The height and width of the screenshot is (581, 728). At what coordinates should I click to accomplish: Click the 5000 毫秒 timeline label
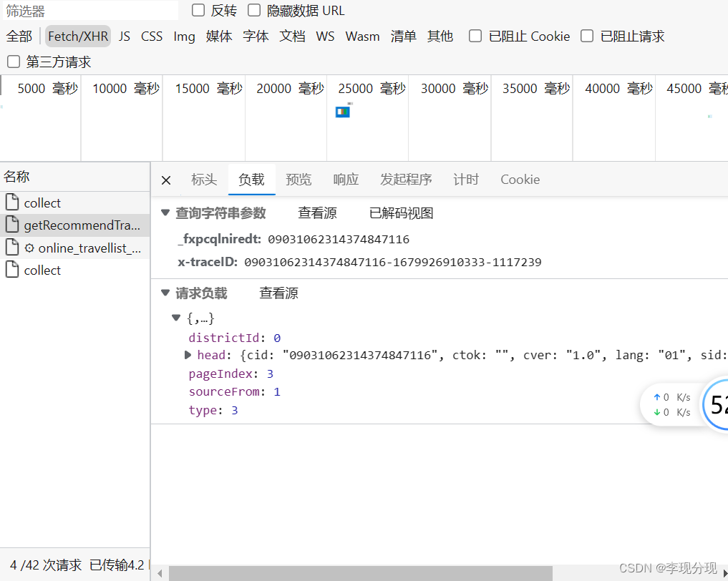48,88
